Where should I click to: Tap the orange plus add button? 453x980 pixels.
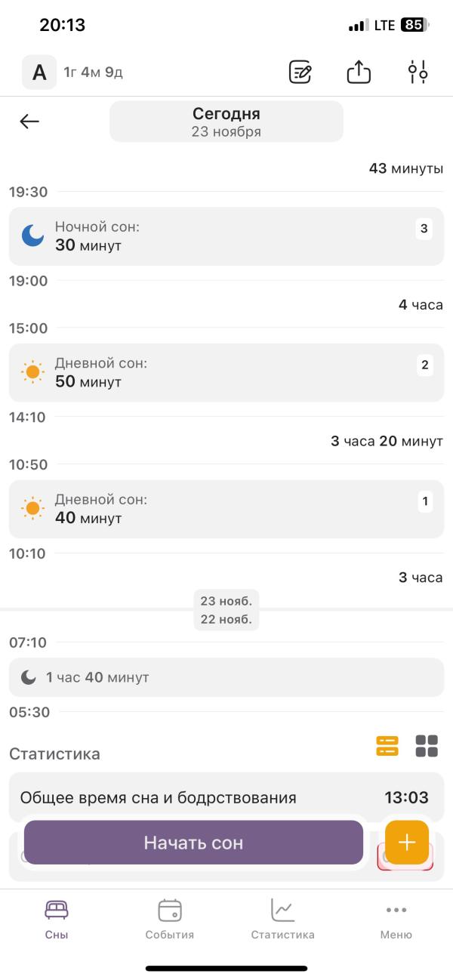(x=407, y=842)
